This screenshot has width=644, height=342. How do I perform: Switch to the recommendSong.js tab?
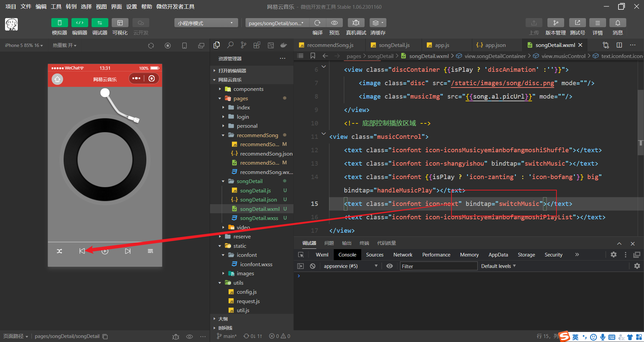point(330,45)
